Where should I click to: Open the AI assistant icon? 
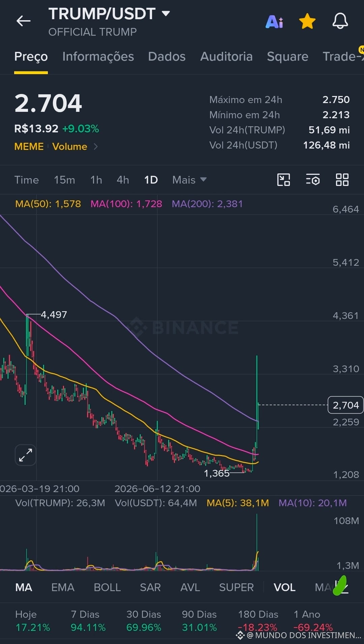click(x=274, y=22)
